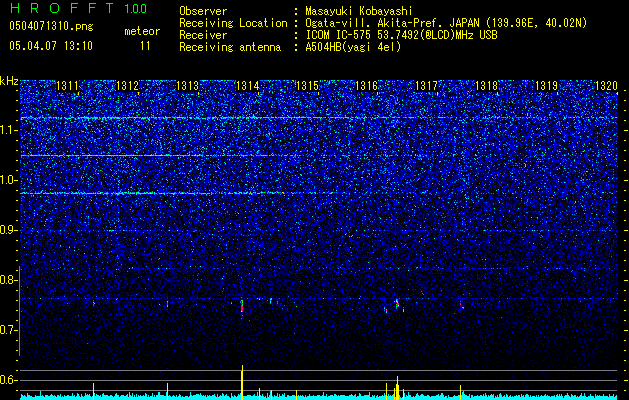Click the HROFFT 1.0.0 title text
Image resolution: width=629 pixels, height=400 pixels.
click(x=78, y=8)
